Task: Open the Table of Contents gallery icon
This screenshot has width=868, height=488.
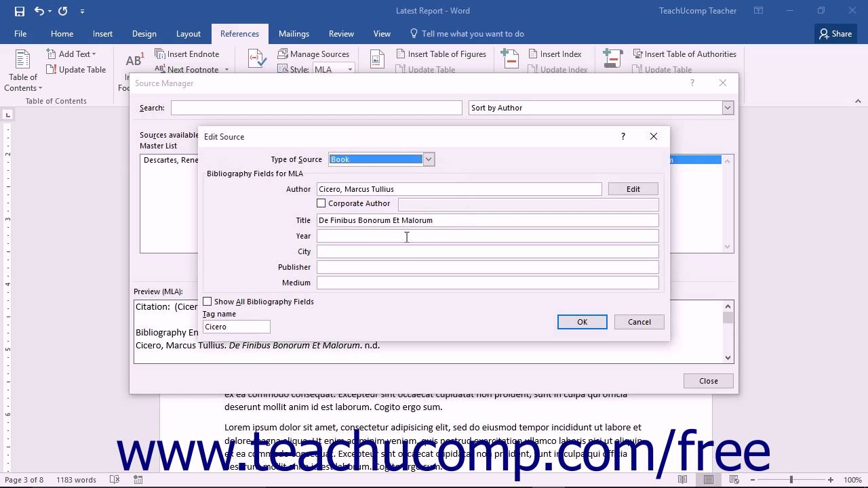Action: coord(23,59)
